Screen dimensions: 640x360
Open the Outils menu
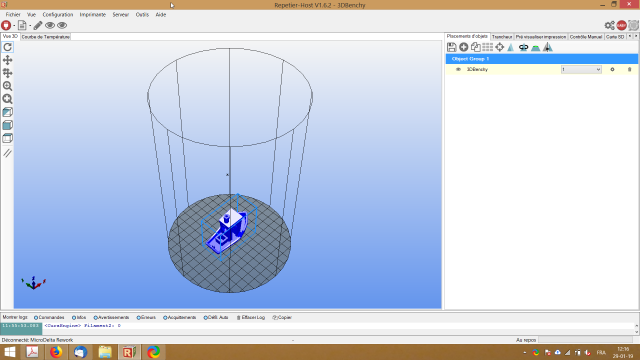coord(142,15)
